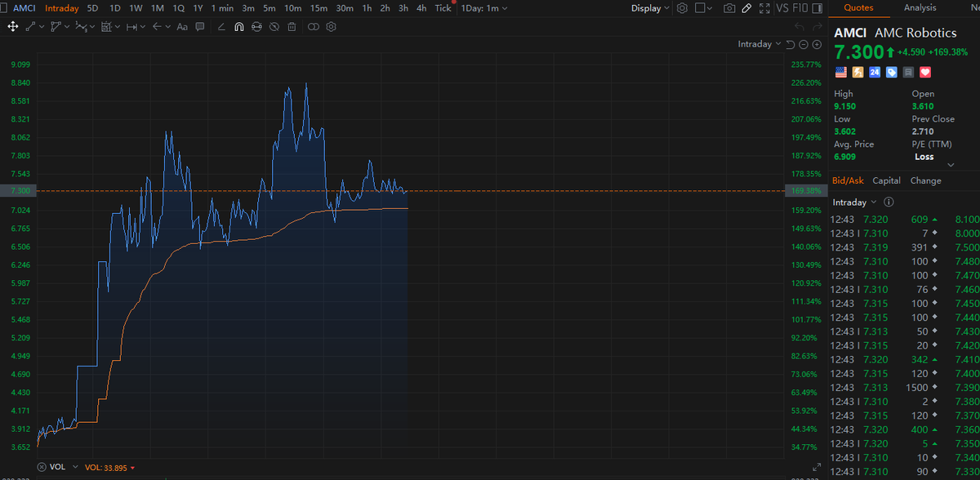Click the blue 24-hour trading badge

point(875,72)
